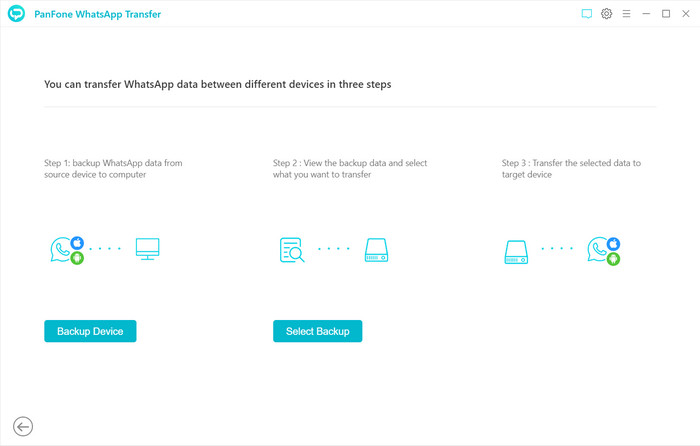Click the hard drive icon in Step 3
700x446 pixels.
click(x=516, y=252)
